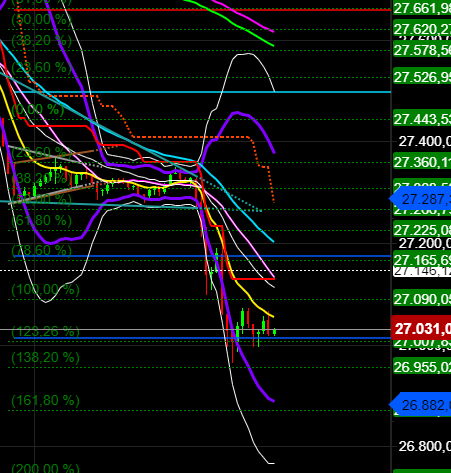Click the green price label 27.526,95

422,77
